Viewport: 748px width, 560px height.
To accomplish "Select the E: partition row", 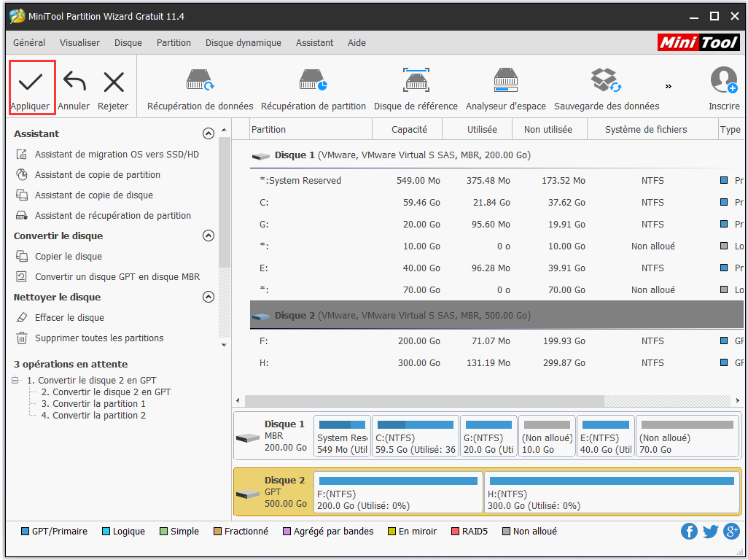I will coord(496,268).
